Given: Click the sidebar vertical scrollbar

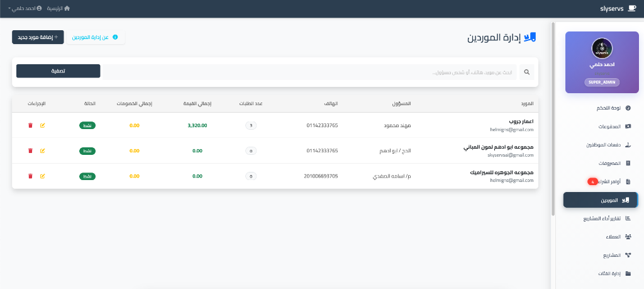Looking at the screenshot, I should [553, 120].
